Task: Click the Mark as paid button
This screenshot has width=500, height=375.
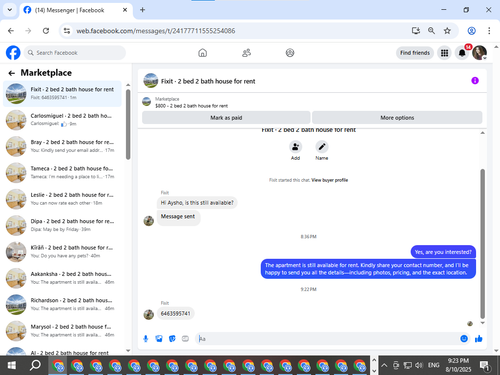Action: click(226, 118)
